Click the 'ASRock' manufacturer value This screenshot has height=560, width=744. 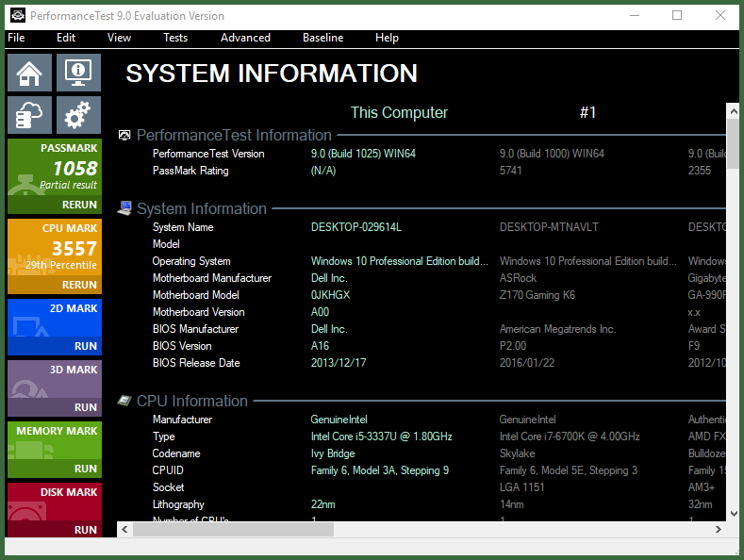(518, 277)
